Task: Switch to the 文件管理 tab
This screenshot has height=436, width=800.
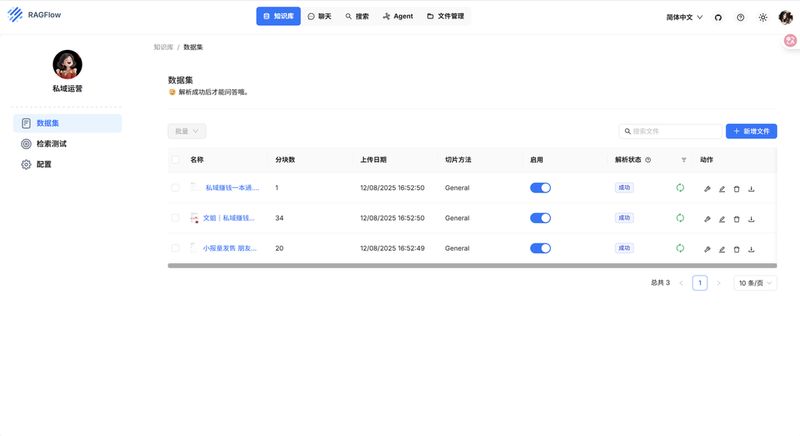Action: [445, 16]
